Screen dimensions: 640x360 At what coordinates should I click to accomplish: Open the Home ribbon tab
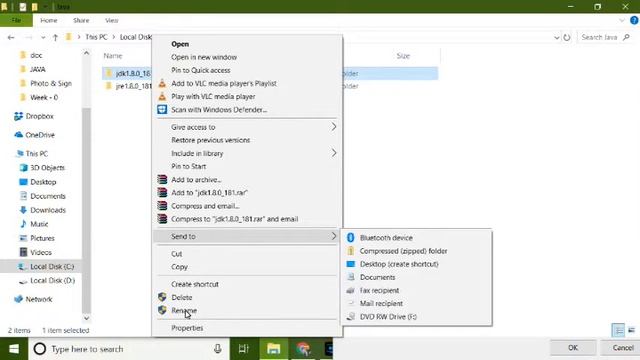point(49,20)
